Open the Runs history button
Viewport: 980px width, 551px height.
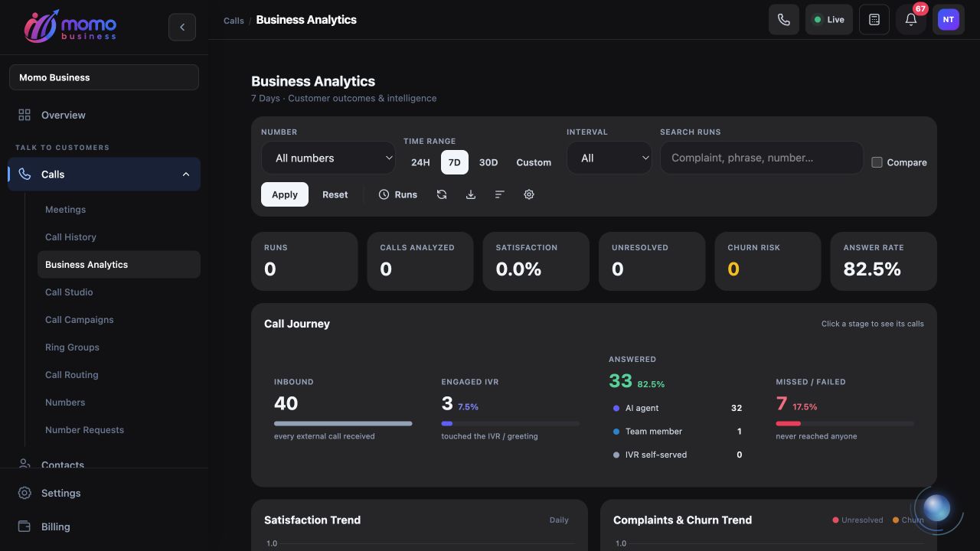click(398, 194)
